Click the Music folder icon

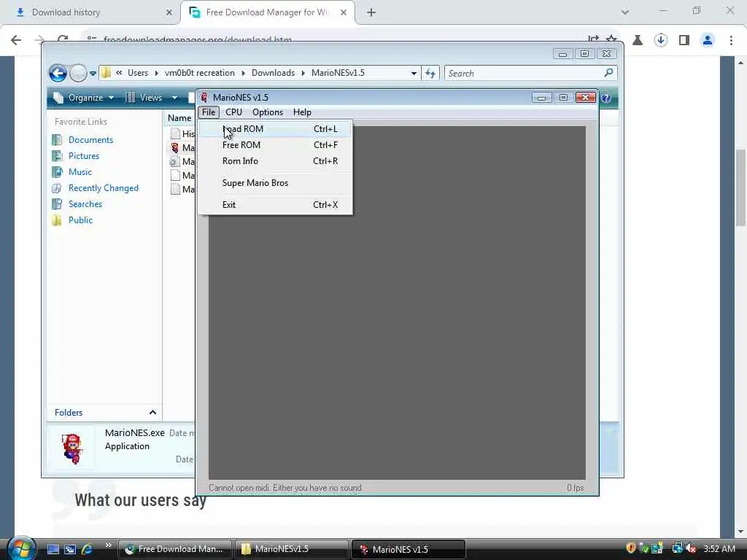coord(57,172)
